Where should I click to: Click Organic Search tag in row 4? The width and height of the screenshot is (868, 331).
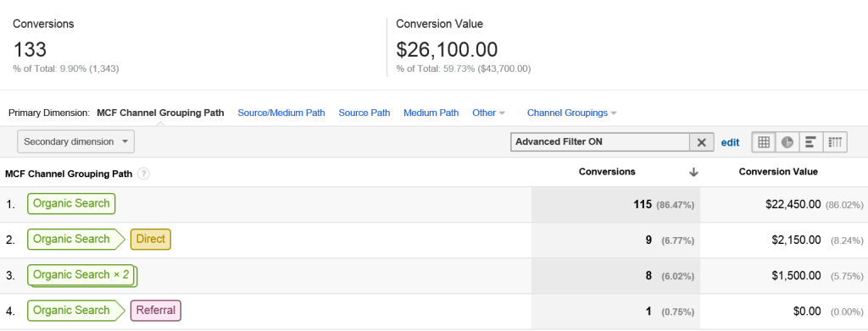75,311
